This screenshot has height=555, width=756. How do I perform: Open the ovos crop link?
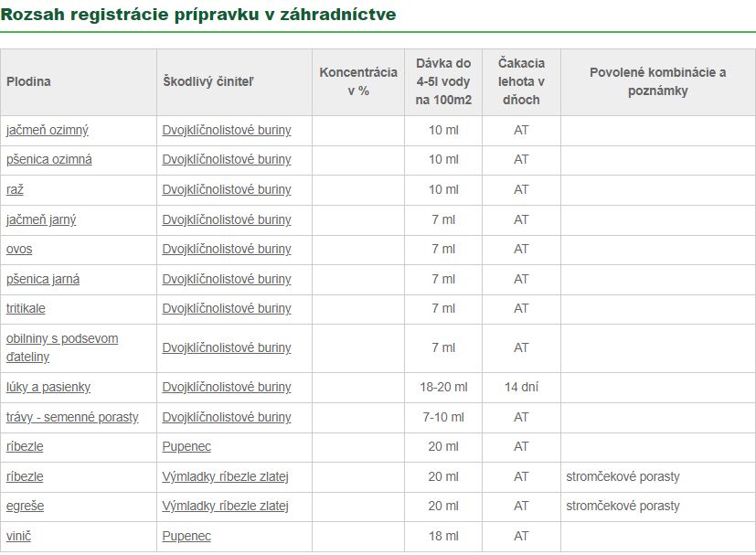click(19, 250)
